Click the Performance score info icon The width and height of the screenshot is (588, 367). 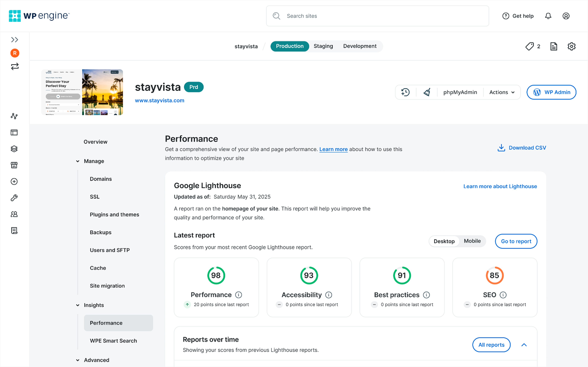coord(238,295)
